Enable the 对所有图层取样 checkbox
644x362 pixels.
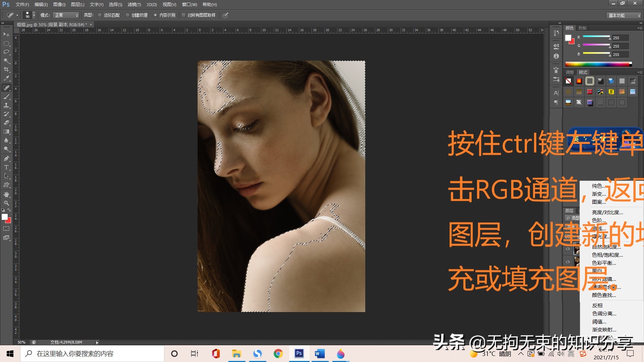point(183,15)
